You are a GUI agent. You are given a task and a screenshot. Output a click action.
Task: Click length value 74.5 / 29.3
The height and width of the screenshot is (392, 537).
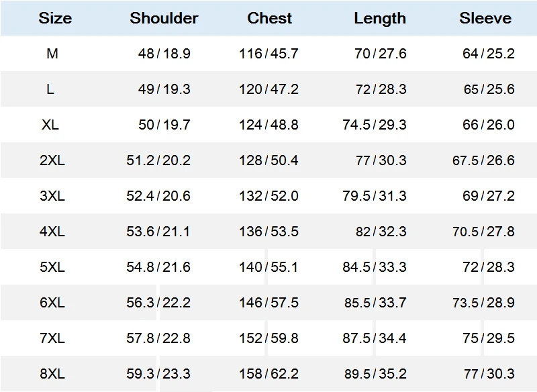click(x=375, y=125)
